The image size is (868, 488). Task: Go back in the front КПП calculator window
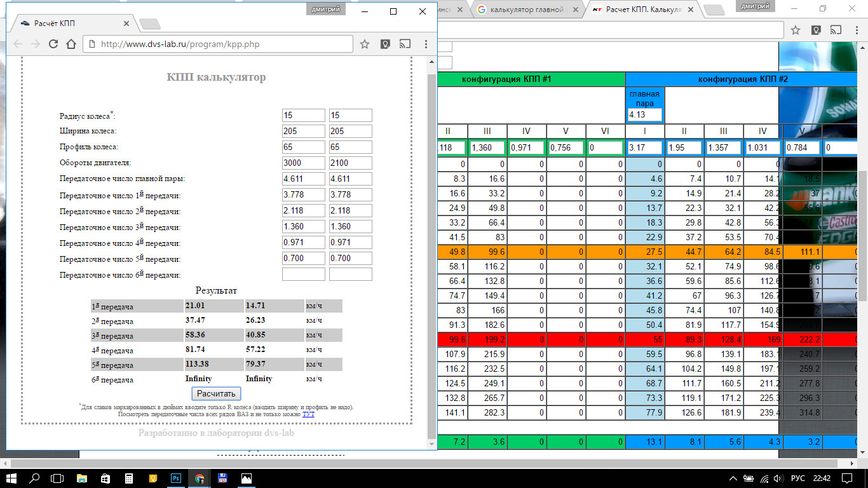pos(18,44)
